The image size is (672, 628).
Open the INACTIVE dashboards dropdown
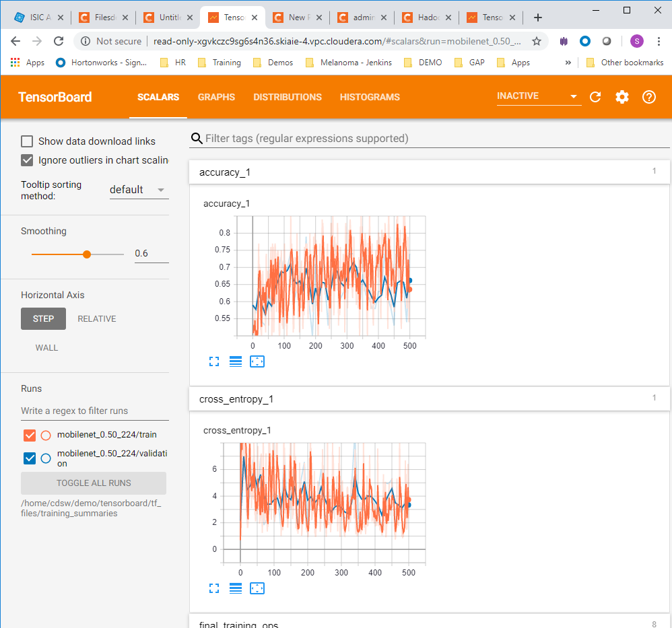pyautogui.click(x=539, y=96)
